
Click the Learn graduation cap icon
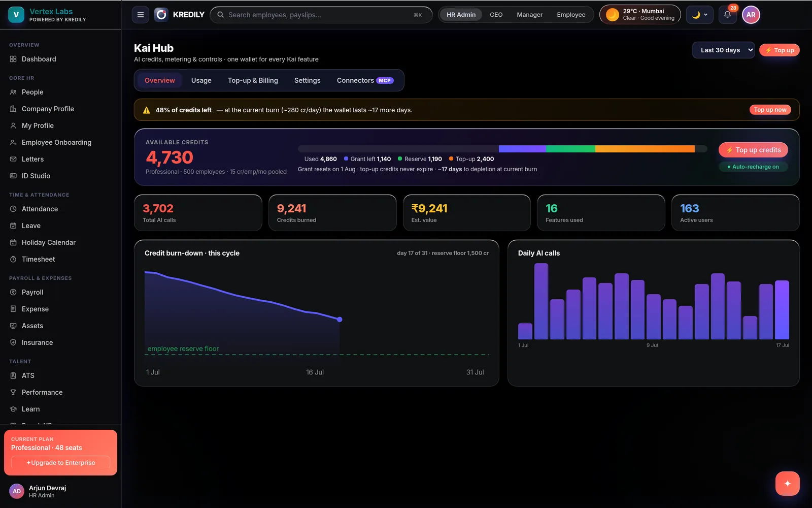(13, 409)
